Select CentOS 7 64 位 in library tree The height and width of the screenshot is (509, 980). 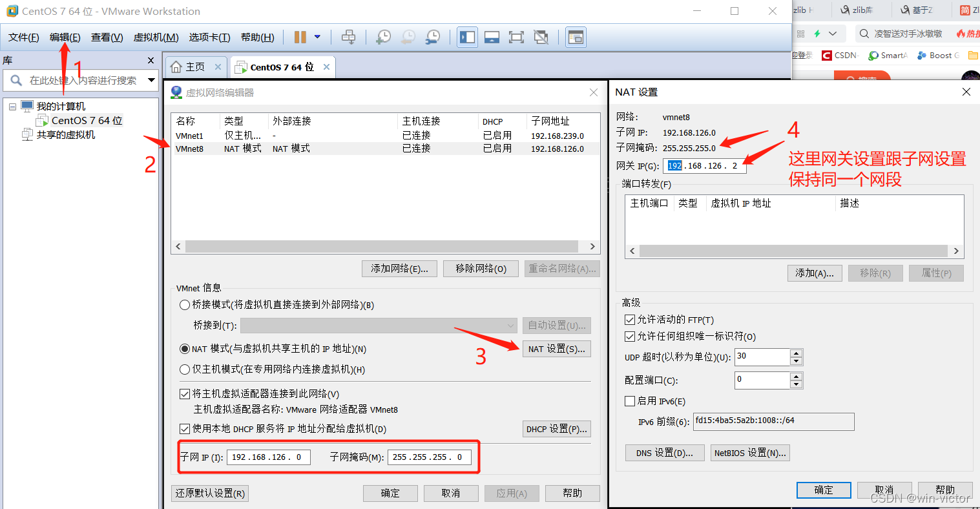[87, 121]
